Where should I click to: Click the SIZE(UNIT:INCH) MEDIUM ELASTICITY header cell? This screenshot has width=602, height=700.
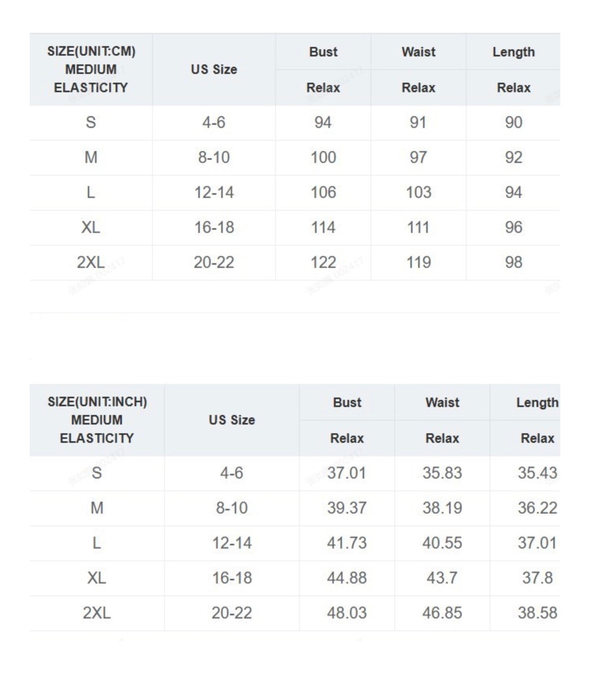[x=97, y=420]
